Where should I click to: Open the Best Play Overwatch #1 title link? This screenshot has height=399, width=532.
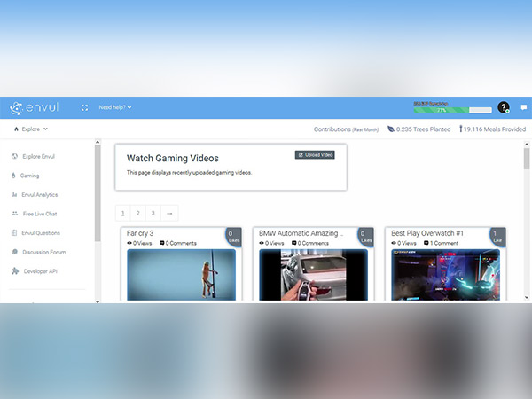[428, 233]
